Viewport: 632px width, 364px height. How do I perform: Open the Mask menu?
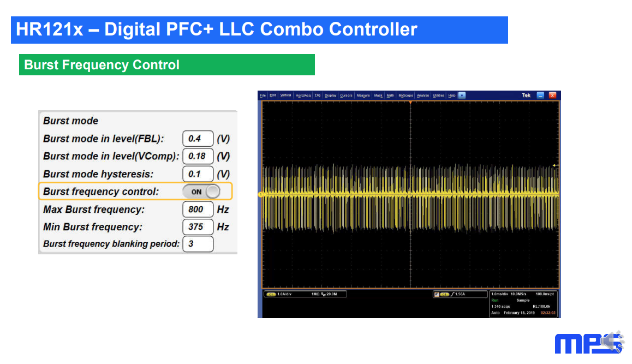[x=378, y=96]
